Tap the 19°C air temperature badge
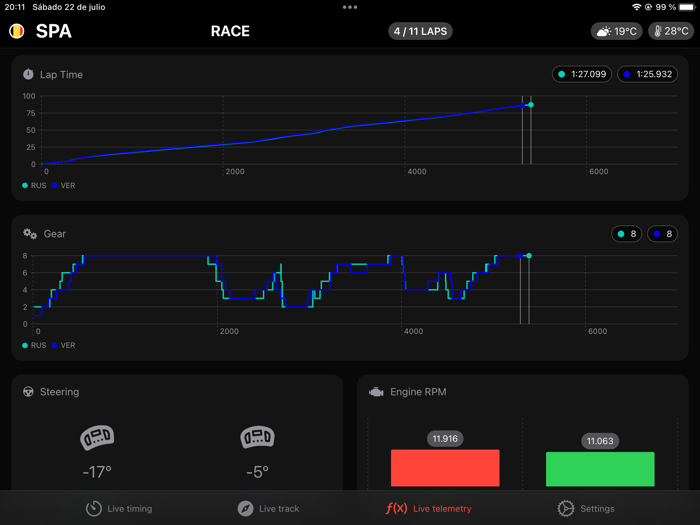700x525 pixels. 617,31
